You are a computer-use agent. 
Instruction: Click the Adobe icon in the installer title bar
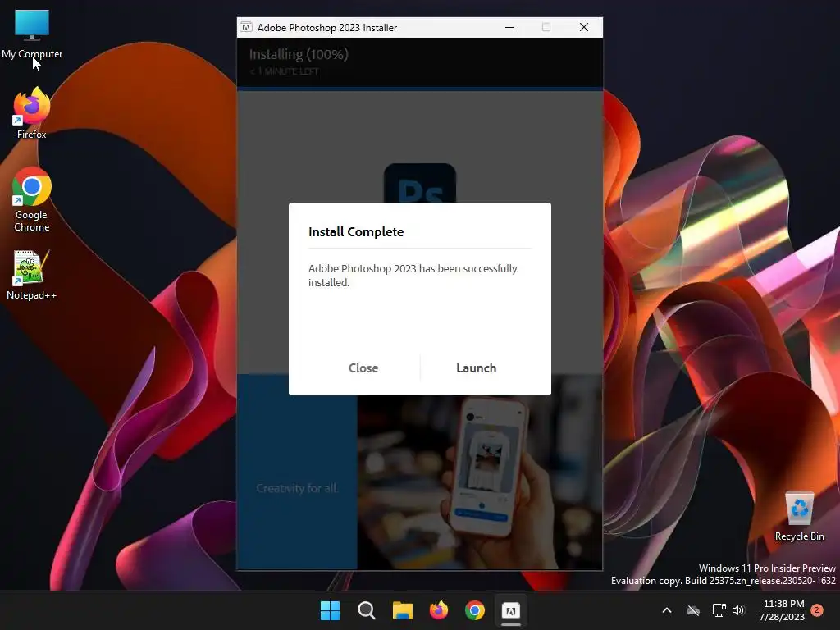246,27
